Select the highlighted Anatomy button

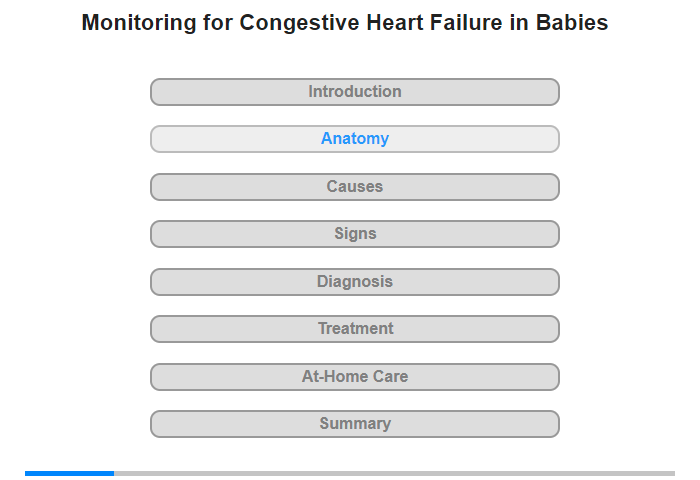355,139
